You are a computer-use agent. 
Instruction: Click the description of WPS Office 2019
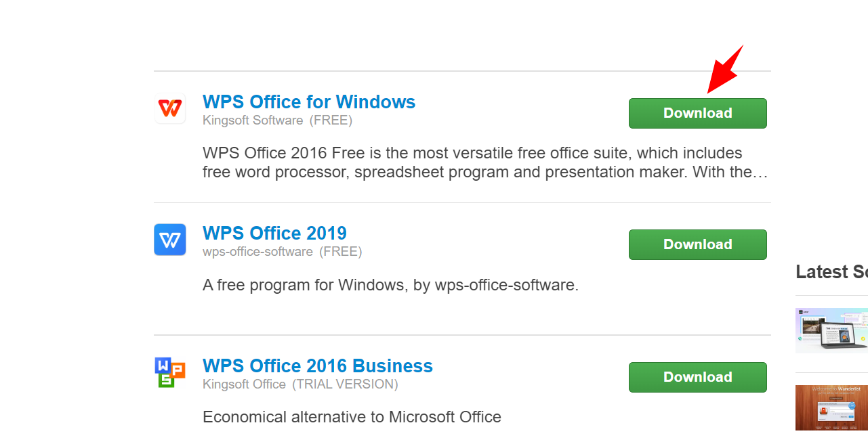[x=390, y=284]
